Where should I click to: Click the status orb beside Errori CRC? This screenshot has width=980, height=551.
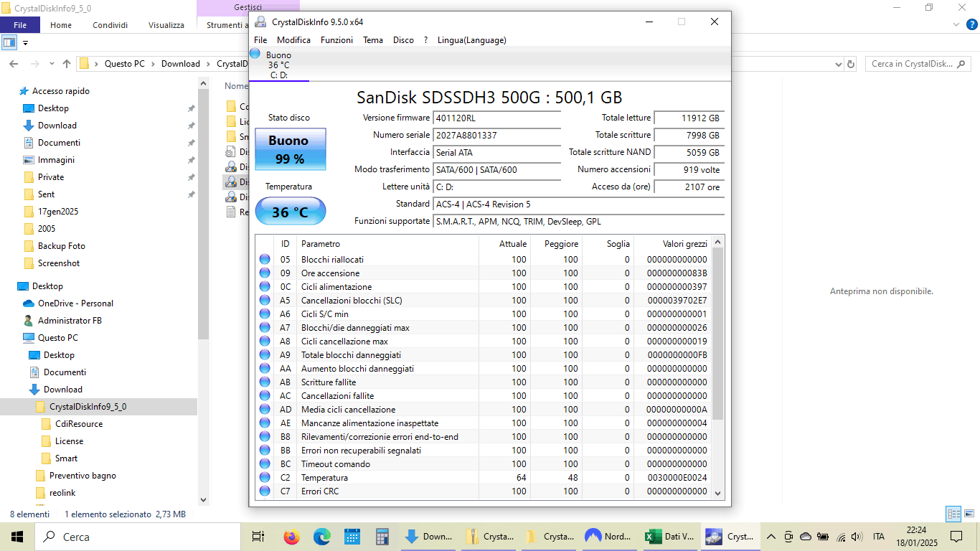pyautogui.click(x=265, y=491)
